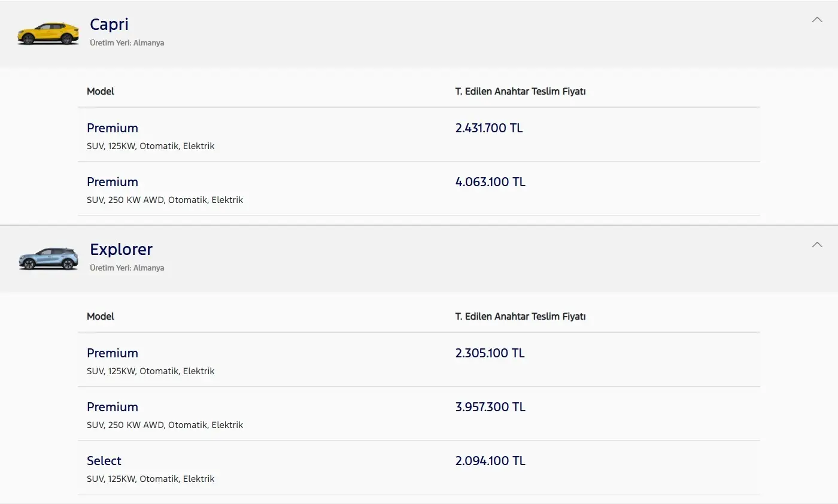This screenshot has width=838, height=504.
Task: Click Explorer's T. Edilen Anahtar Teslim Fiyatı header
Action: 520,317
